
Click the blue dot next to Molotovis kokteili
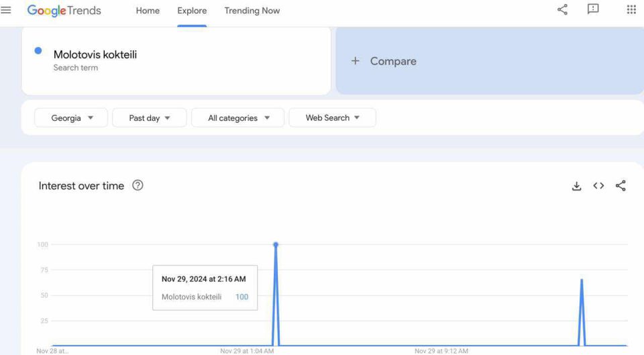38,51
